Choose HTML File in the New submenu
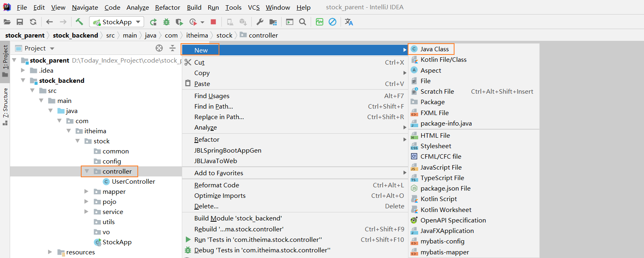644x258 pixels. (474, 135)
